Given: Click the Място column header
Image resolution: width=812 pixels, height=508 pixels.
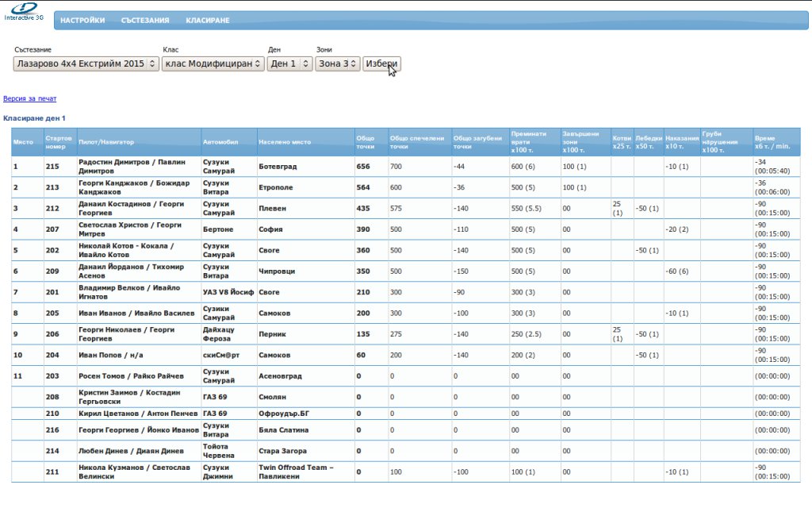Looking at the screenshot, I should [23, 142].
